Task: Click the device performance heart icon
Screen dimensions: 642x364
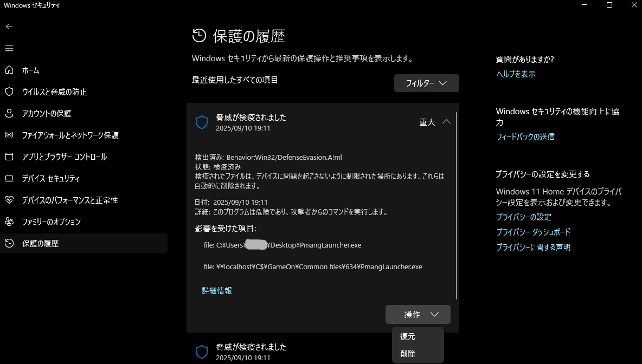Action: pyautogui.click(x=9, y=200)
